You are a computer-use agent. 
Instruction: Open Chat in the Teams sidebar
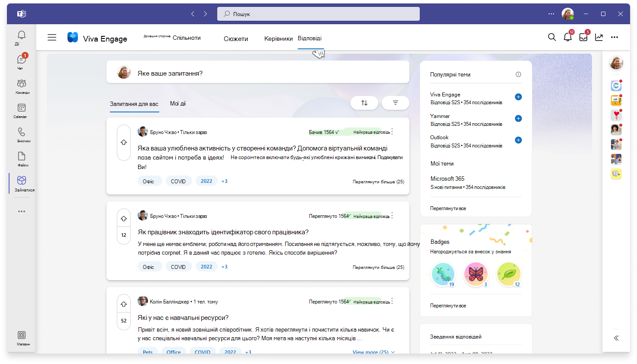click(x=21, y=60)
